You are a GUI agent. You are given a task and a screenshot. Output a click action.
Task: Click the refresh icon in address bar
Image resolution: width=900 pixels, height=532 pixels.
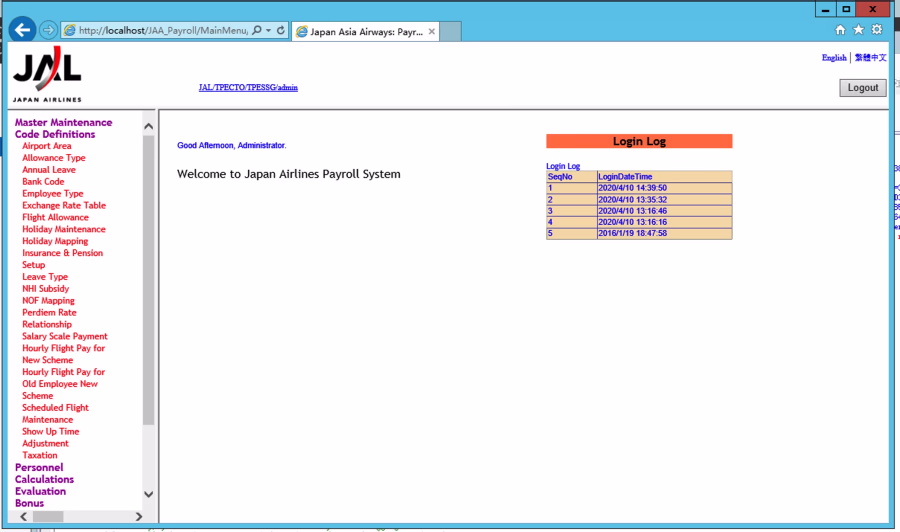(281, 31)
